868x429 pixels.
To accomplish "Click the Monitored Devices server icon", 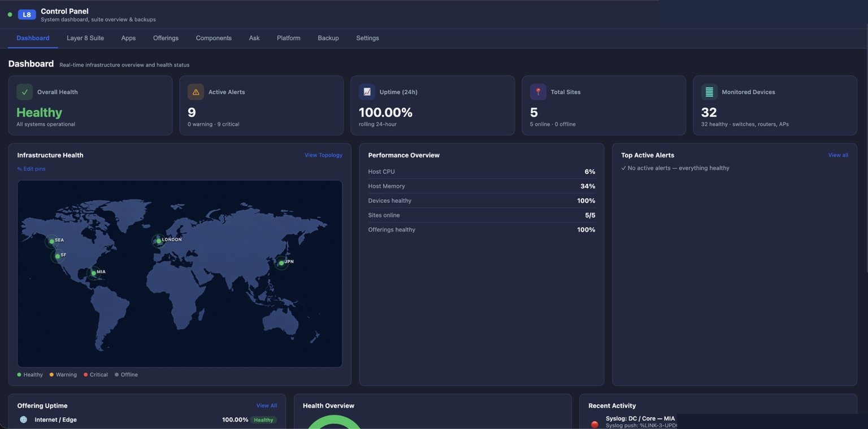I will click(x=709, y=92).
